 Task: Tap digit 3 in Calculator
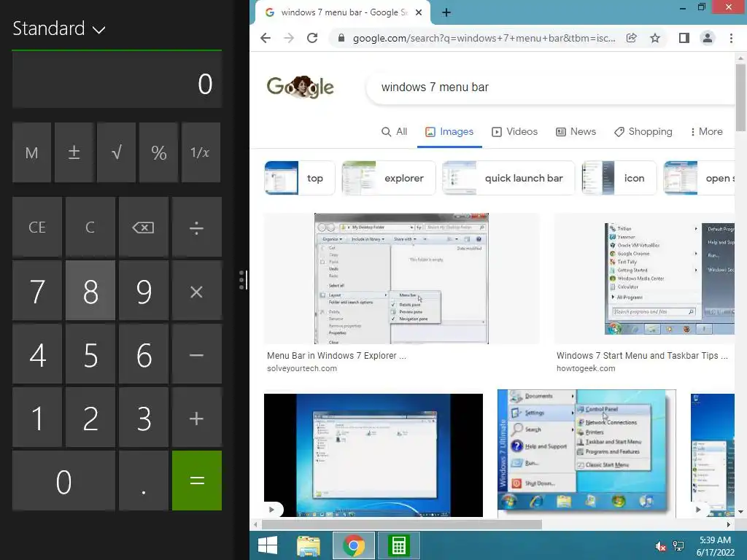point(144,418)
